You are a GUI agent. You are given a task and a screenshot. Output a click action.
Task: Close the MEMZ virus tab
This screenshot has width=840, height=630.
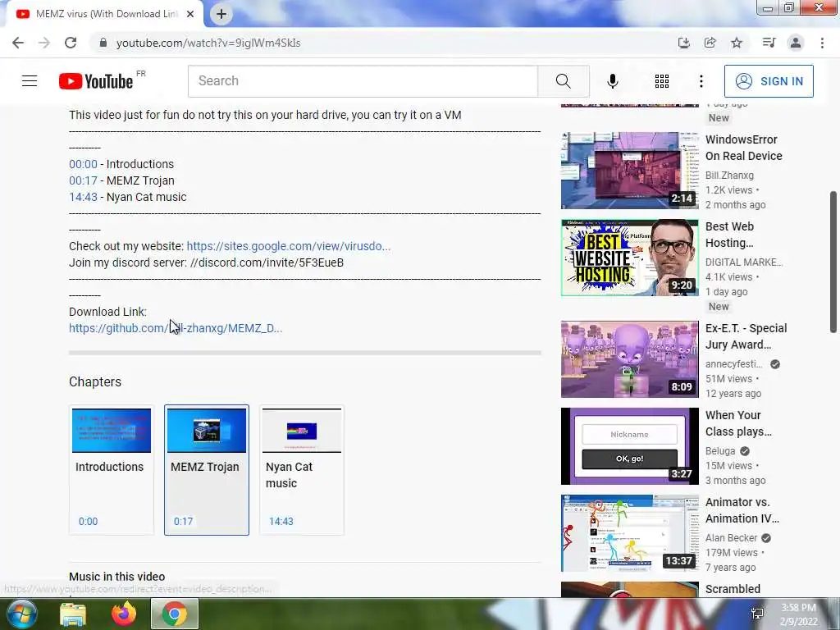coord(190,14)
